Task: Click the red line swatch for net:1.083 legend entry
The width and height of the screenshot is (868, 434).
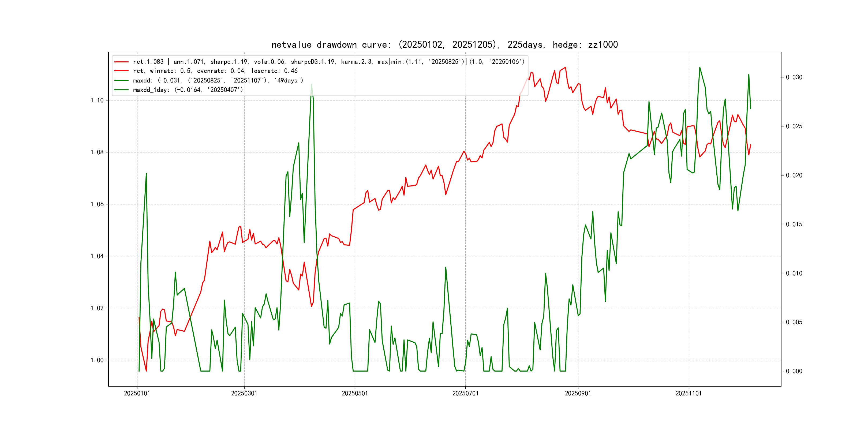Action: click(121, 62)
